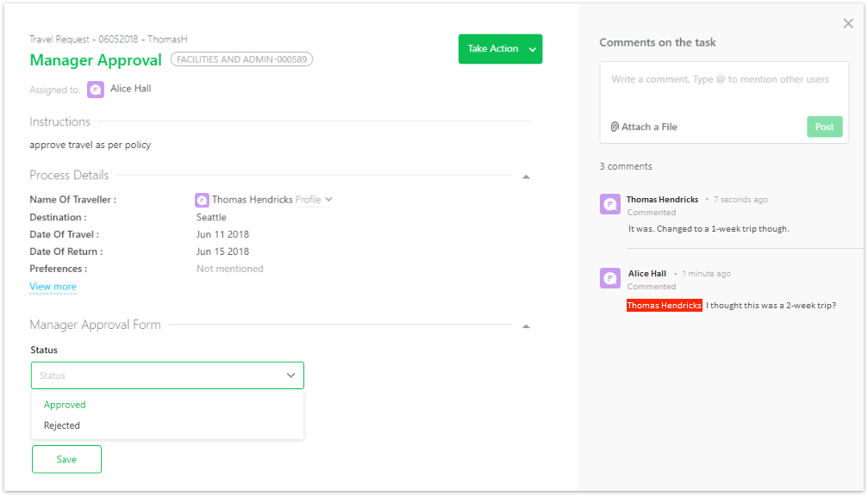Post the comment with the Post button
This screenshot has height=496, width=868.
tap(824, 127)
